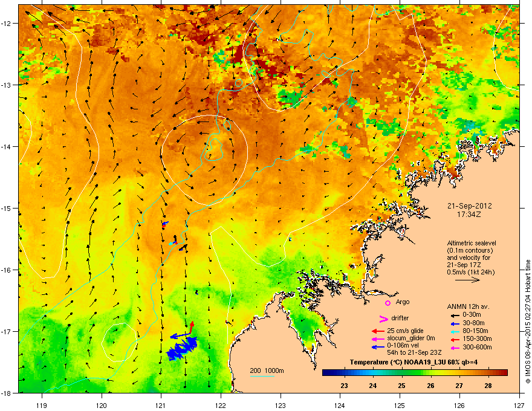Click the magenta drifter arrowhead symbol

click(383, 319)
